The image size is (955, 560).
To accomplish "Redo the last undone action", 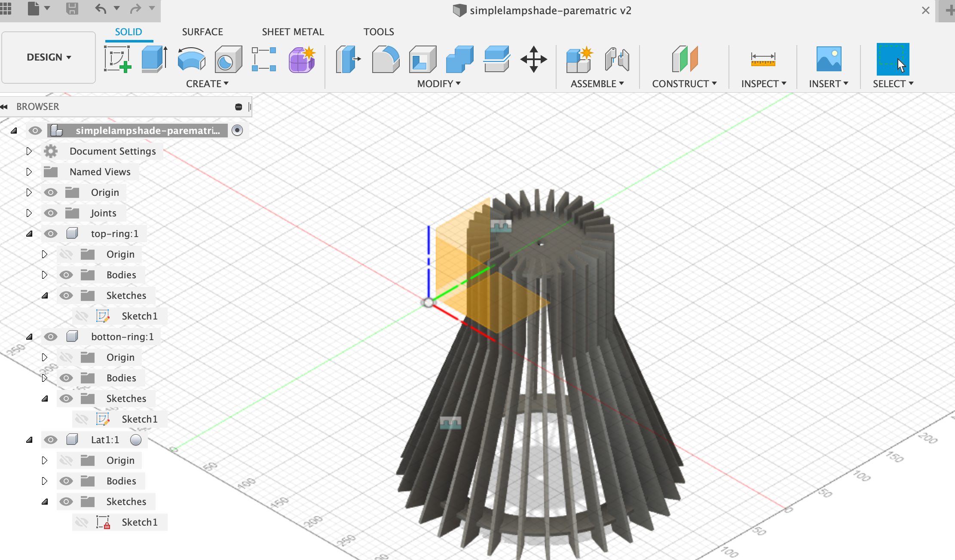I will [135, 9].
